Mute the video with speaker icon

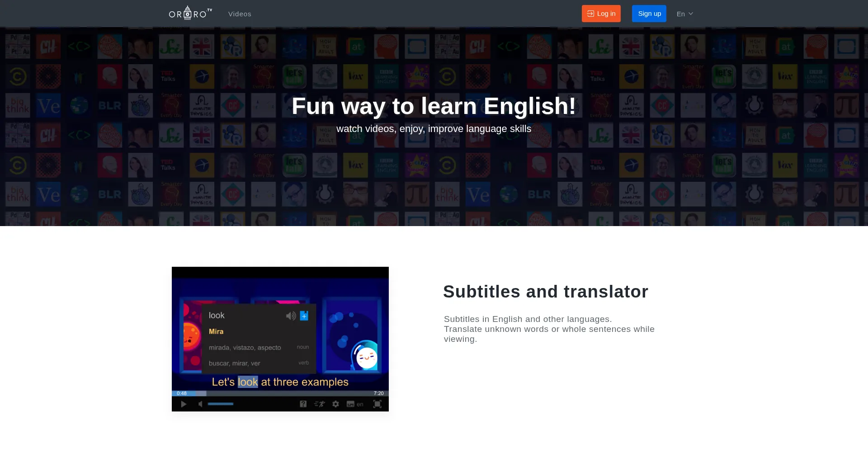200,404
